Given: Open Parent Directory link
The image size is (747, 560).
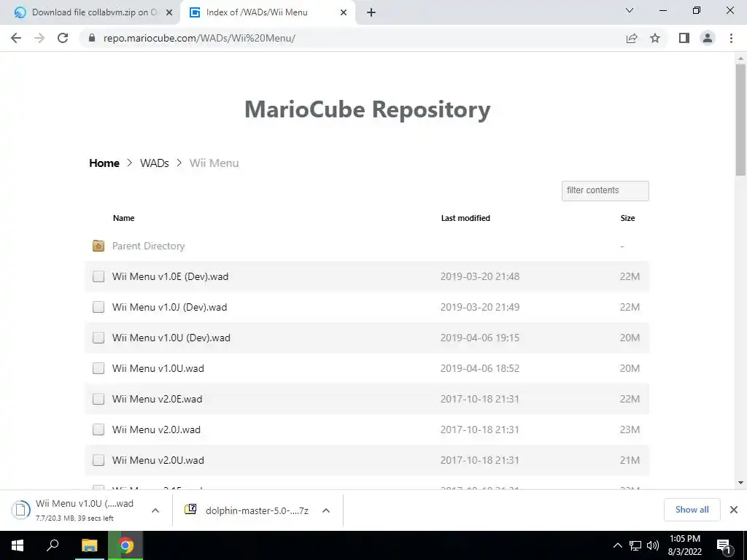Looking at the screenshot, I should [x=148, y=246].
